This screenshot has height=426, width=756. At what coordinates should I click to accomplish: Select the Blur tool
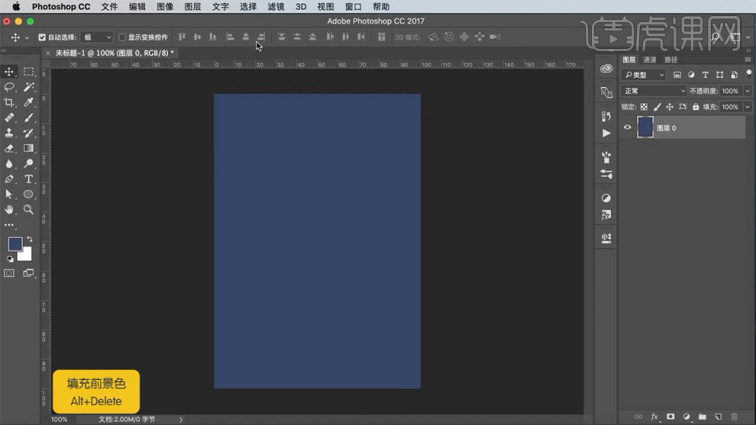click(x=9, y=164)
